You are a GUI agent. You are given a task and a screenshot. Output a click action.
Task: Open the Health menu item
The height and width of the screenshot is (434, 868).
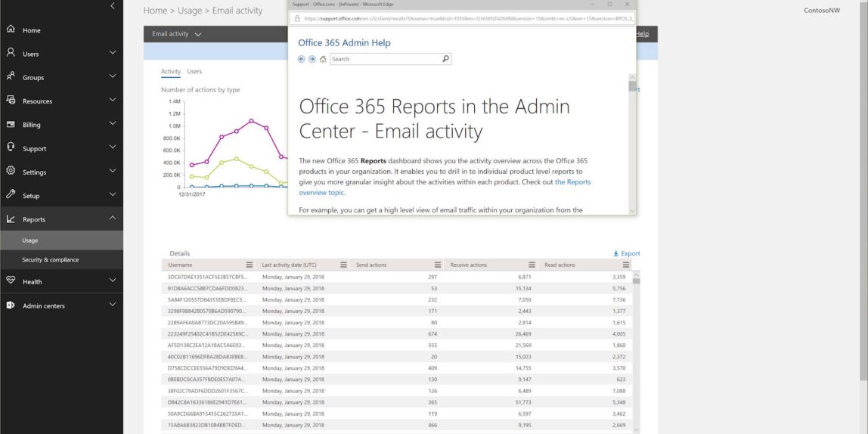[x=61, y=281]
